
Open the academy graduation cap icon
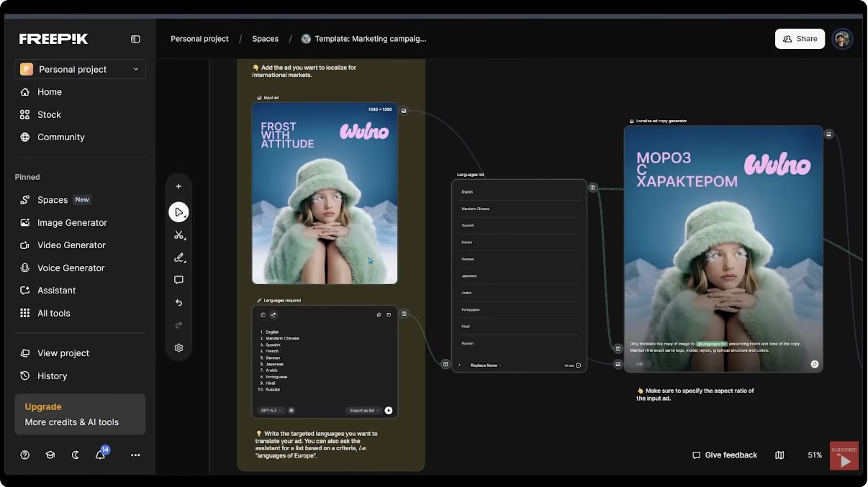[x=50, y=455]
